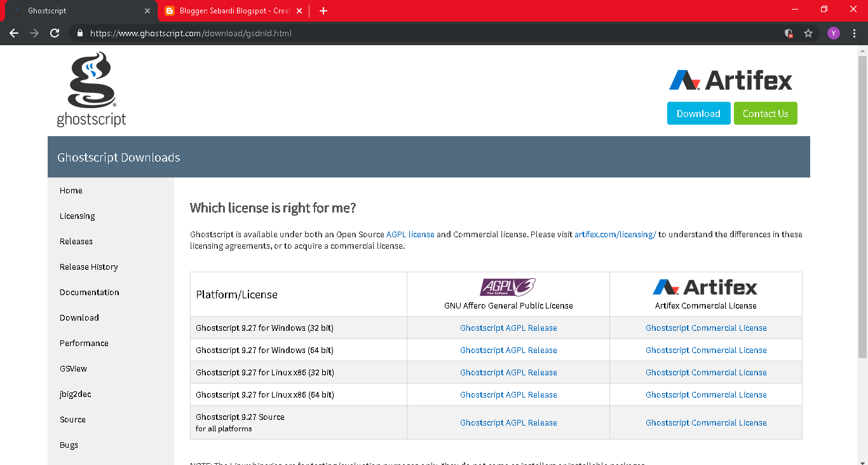Open Bugs in the sidebar
868x465 pixels.
pos(69,445)
